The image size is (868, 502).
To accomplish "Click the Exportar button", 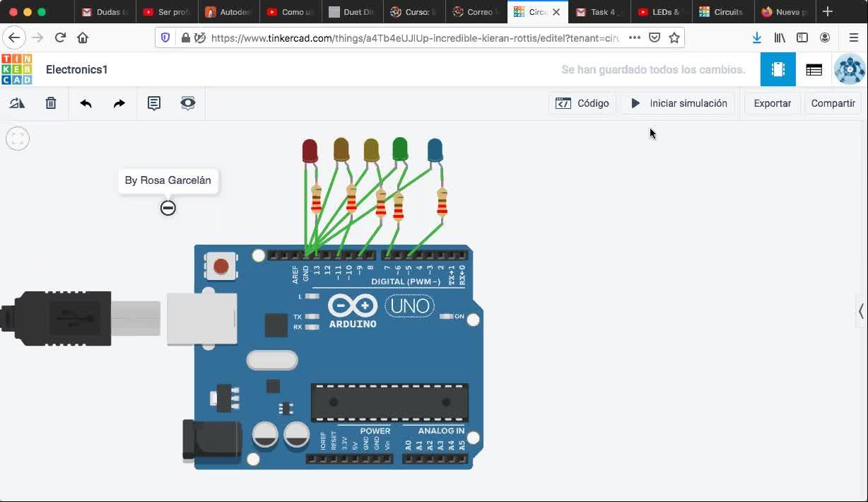I will 773,103.
